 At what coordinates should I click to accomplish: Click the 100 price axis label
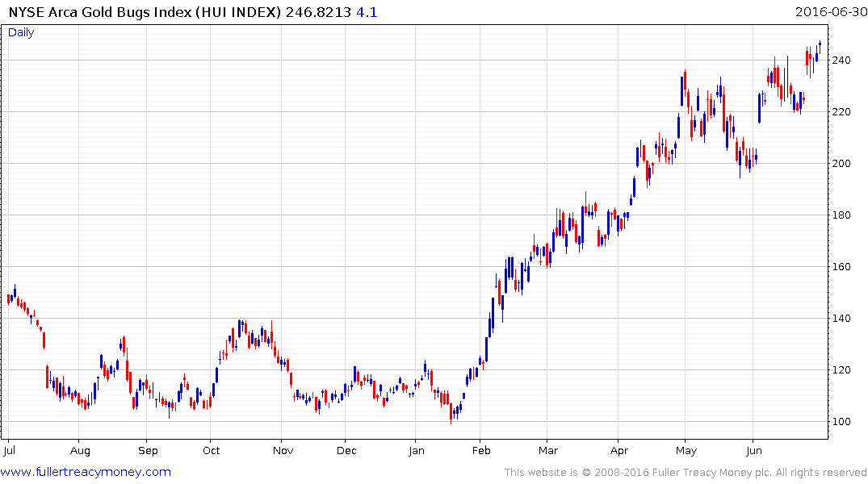tap(841, 422)
